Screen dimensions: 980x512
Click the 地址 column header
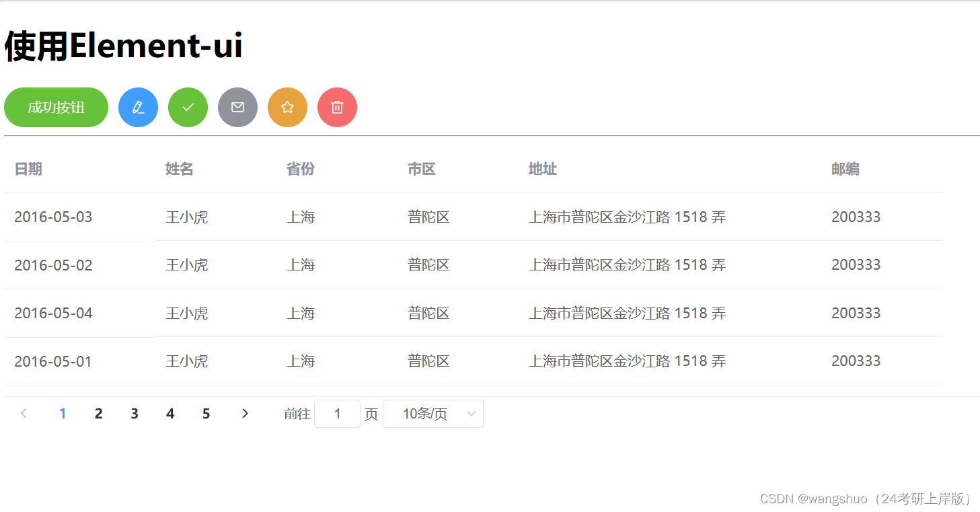point(543,169)
